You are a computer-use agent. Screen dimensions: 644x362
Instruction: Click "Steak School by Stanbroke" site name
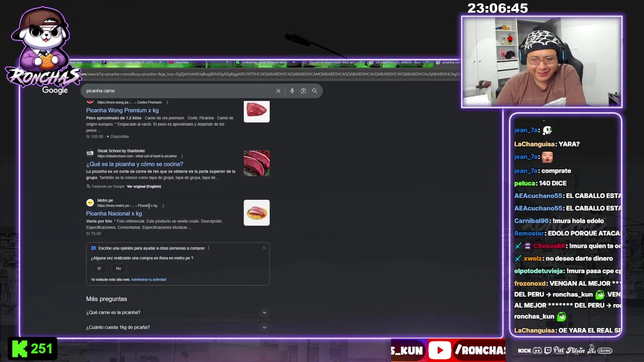[121, 151]
